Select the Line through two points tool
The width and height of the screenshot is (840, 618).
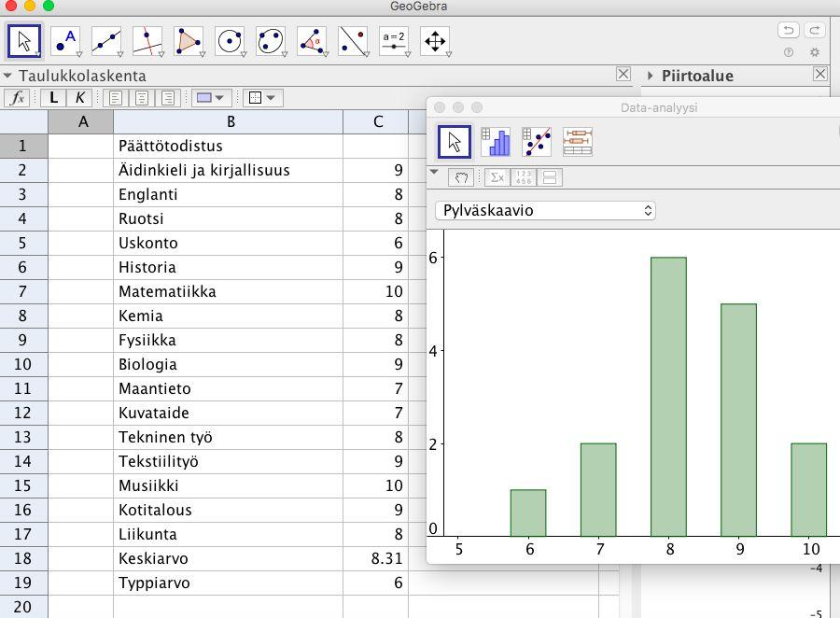pos(106,41)
